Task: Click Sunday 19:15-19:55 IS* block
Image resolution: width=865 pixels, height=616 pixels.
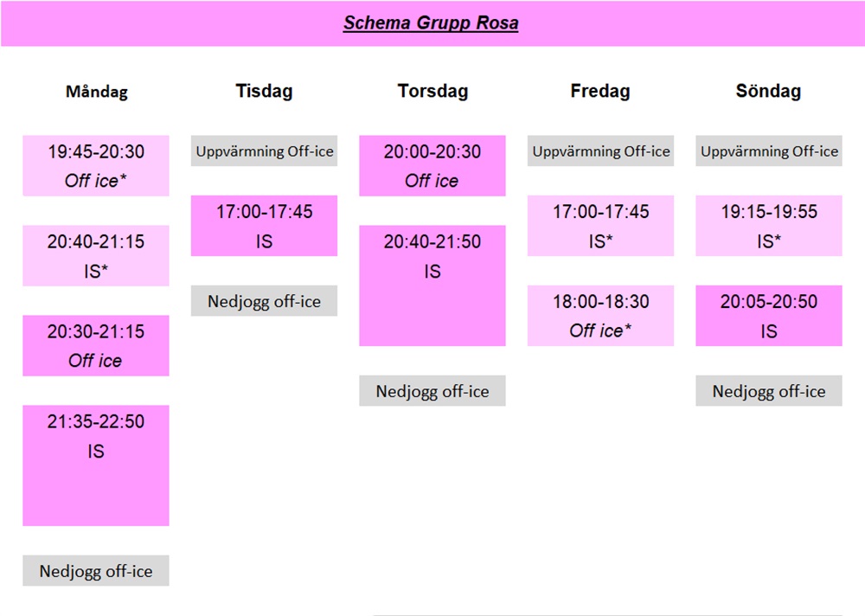Action: [769, 226]
